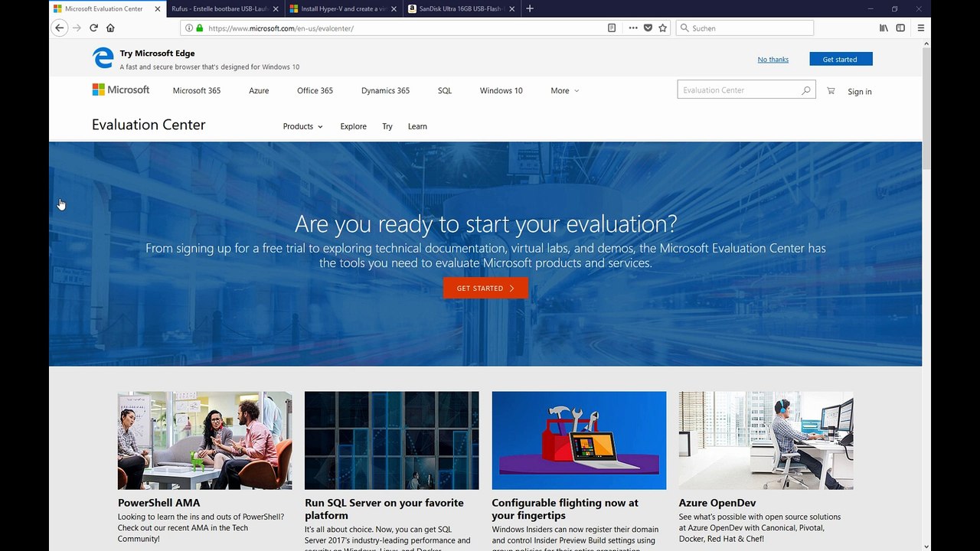Open the Explore menu item
980x551 pixels.
pyautogui.click(x=353, y=126)
